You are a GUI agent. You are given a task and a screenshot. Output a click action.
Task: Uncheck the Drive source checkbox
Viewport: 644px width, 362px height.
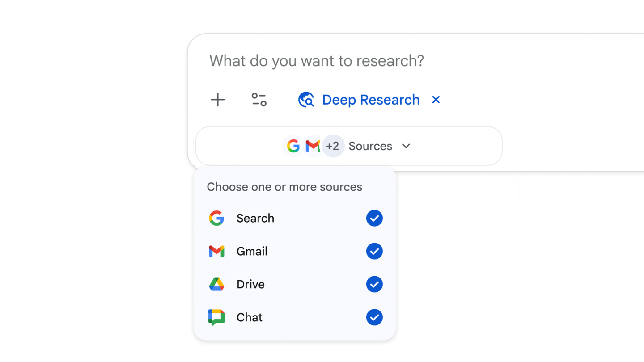(374, 284)
